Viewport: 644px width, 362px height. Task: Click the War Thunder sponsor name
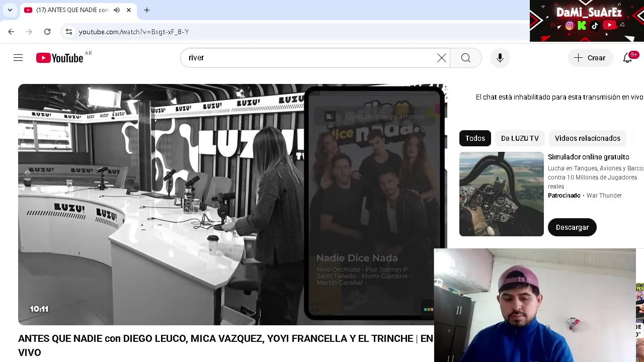[x=604, y=196]
